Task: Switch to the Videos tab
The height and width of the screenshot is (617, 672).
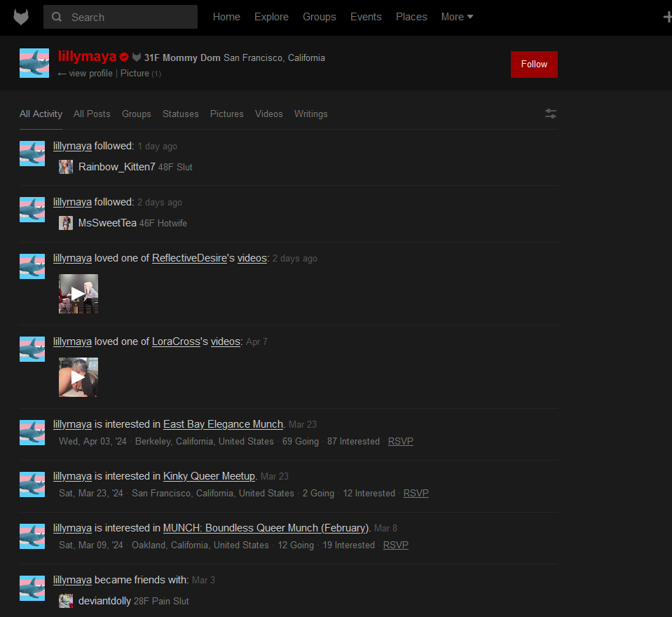Action: 268,114
